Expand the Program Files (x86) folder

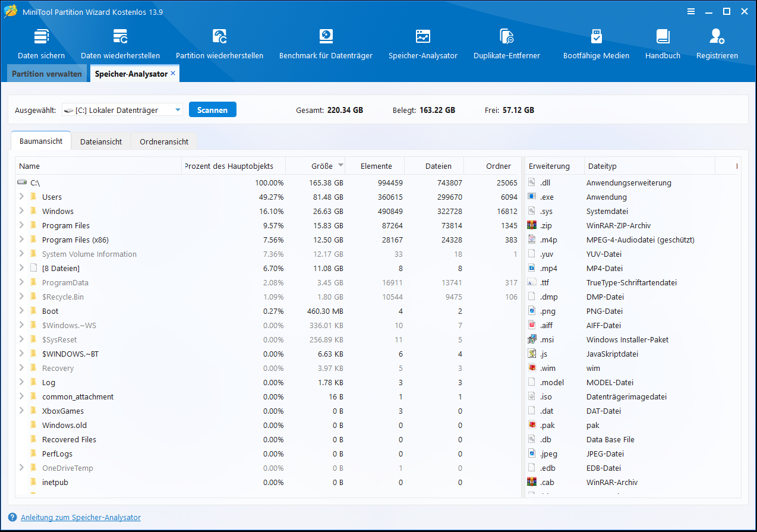[x=21, y=240]
